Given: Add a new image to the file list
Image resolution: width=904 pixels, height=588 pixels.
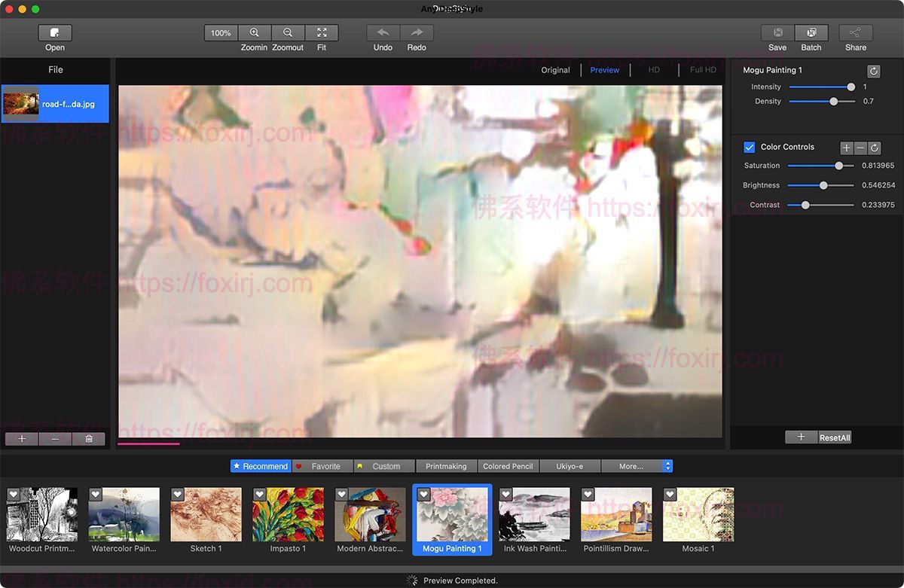Looking at the screenshot, I should [x=21, y=438].
